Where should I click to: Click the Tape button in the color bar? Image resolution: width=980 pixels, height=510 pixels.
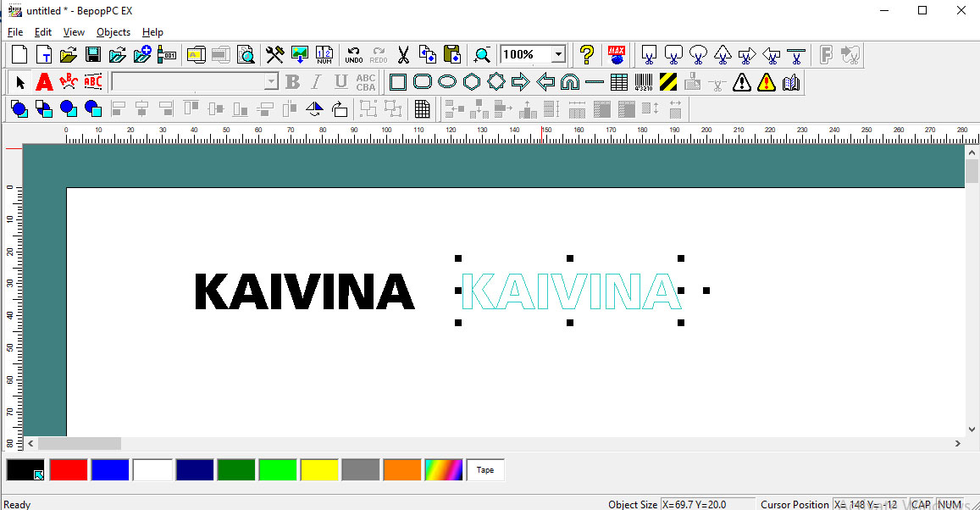click(485, 470)
